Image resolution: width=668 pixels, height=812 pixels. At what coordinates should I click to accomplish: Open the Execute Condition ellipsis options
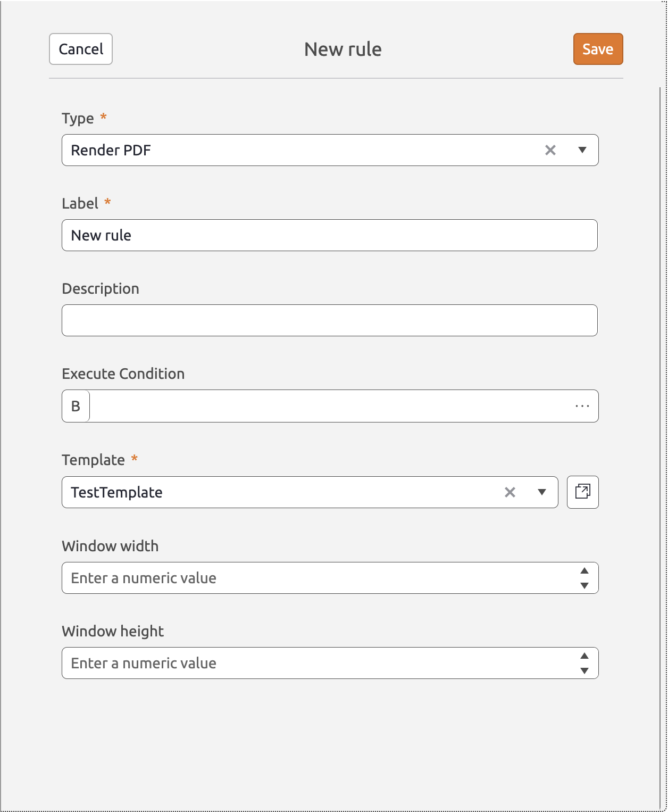(x=582, y=405)
